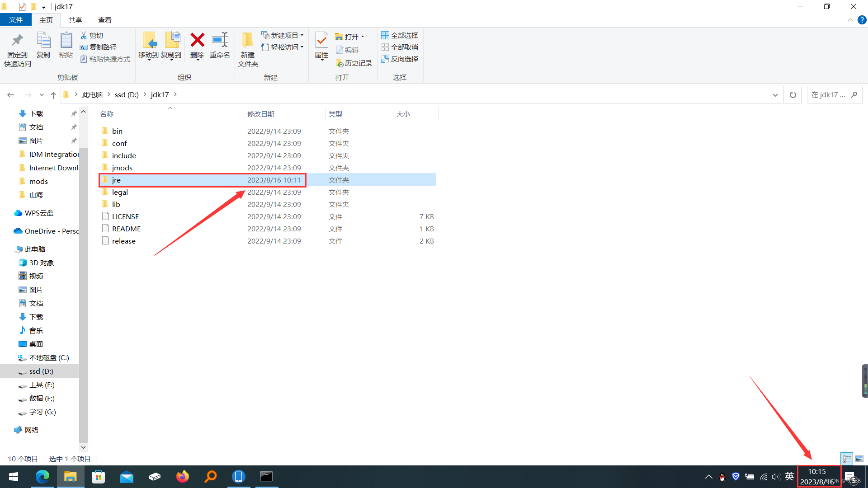The width and height of the screenshot is (868, 488).
Task: Switch to large icons view in status bar
Action: [859, 459]
